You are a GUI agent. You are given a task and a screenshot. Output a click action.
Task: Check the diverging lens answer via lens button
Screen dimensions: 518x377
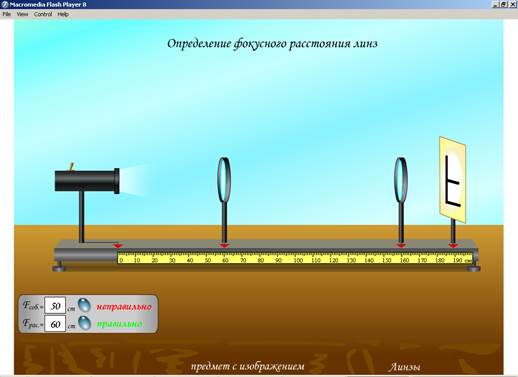[84, 323]
